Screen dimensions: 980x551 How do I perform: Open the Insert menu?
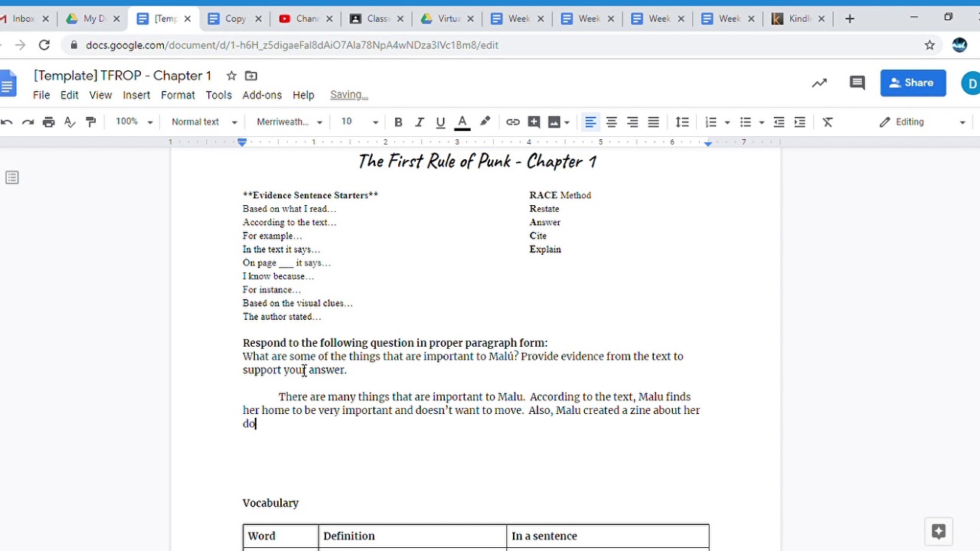[x=136, y=95]
